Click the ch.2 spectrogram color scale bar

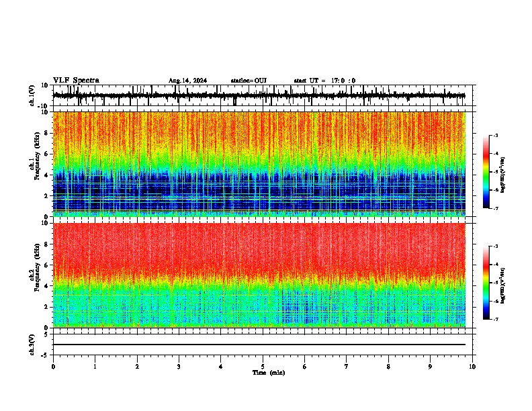coord(486,283)
